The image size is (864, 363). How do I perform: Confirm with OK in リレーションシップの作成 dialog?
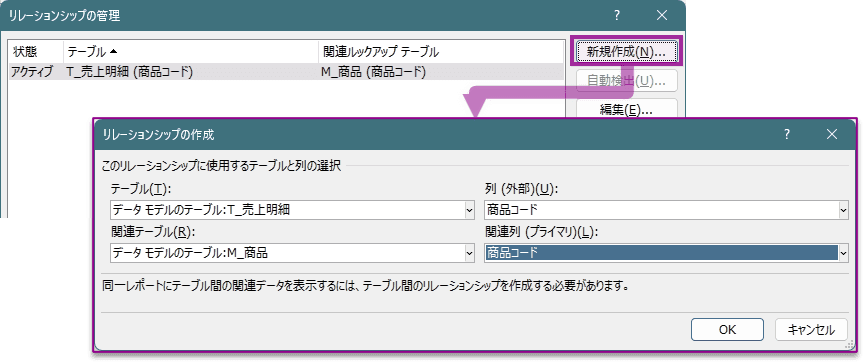click(x=727, y=330)
